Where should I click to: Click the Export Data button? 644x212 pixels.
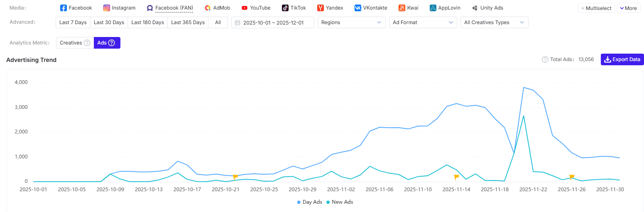622,59
